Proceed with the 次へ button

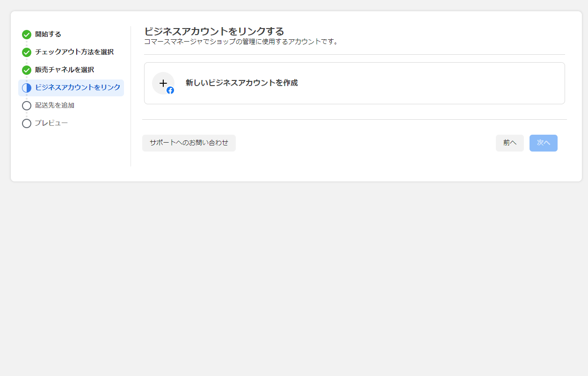point(543,143)
